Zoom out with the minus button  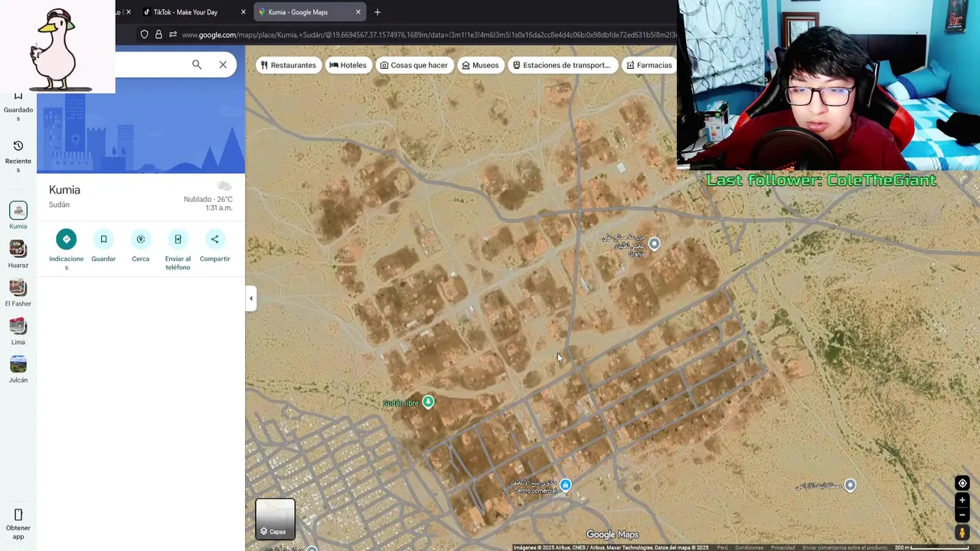click(x=962, y=514)
